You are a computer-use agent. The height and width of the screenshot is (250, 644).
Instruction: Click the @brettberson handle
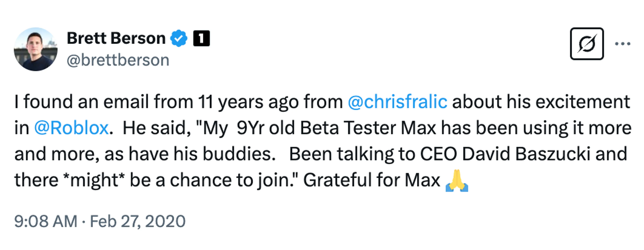pos(118,60)
